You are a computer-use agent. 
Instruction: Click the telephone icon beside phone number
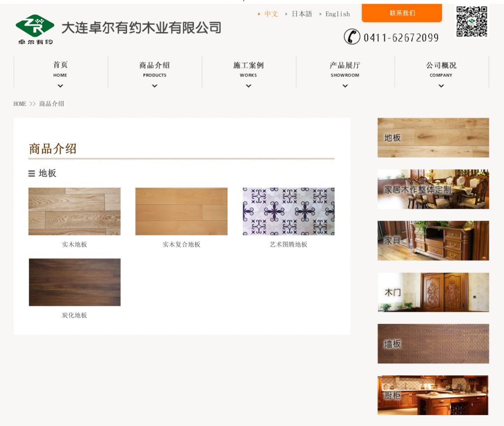pos(351,37)
